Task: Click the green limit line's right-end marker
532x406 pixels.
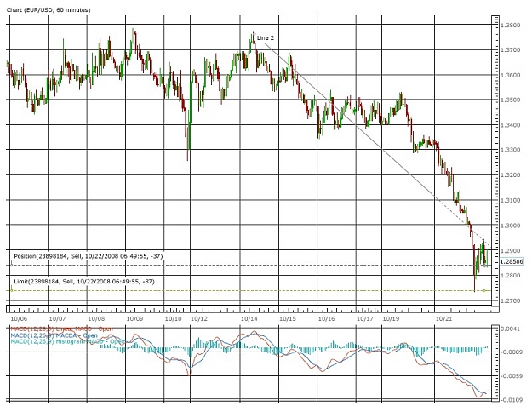Action: (x=484, y=290)
